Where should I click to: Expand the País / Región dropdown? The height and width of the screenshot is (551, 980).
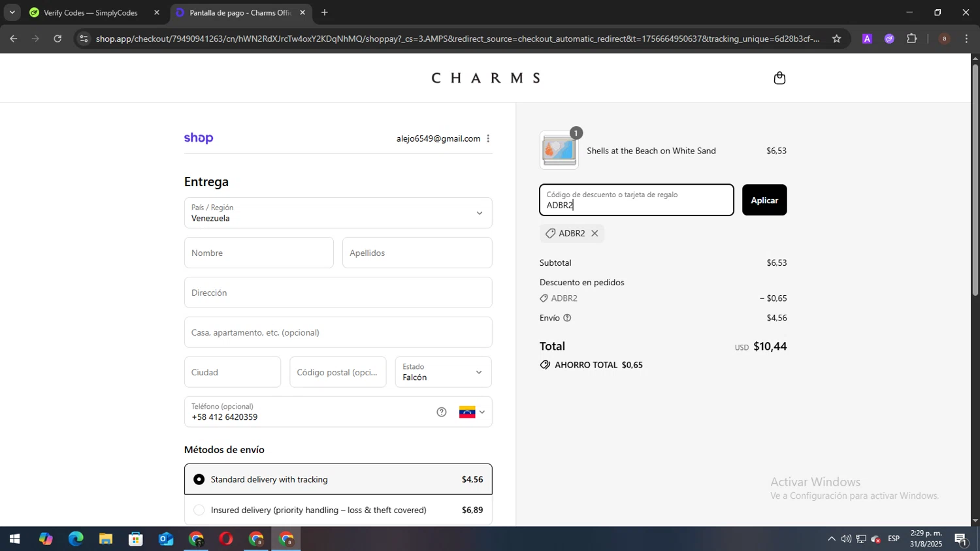coord(338,213)
